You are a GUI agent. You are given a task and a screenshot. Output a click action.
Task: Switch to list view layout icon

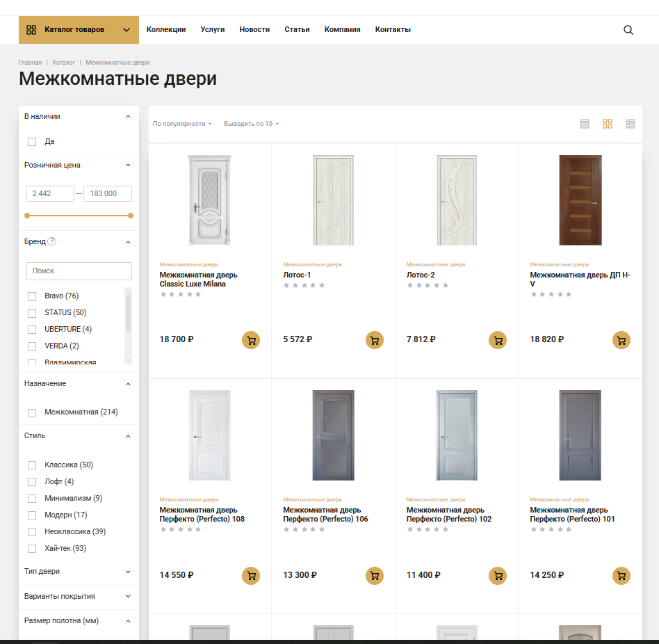[585, 124]
